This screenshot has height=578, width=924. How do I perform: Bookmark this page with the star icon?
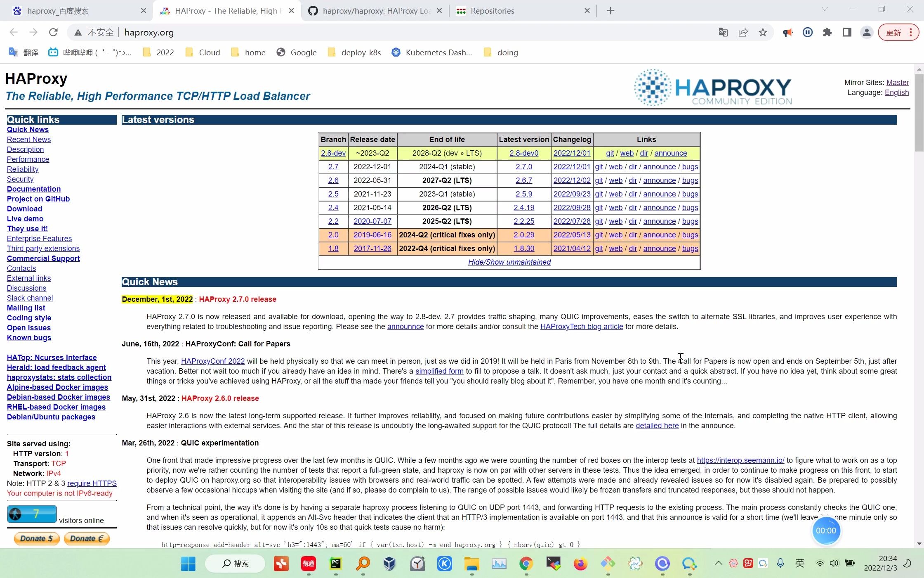click(x=763, y=32)
